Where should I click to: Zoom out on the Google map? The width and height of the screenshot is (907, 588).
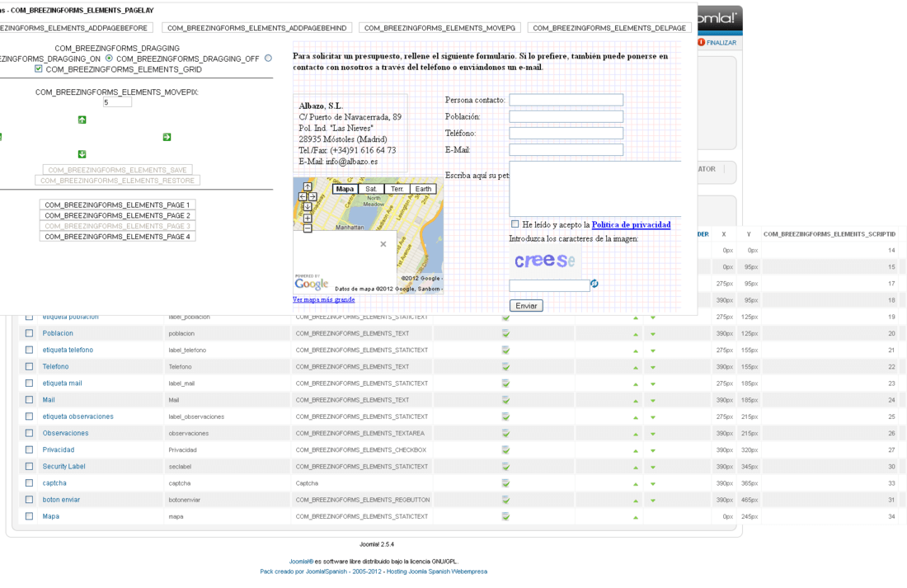(x=308, y=228)
